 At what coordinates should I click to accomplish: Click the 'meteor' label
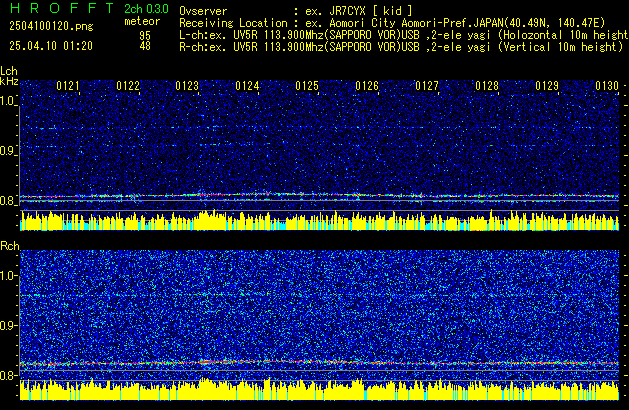[x=142, y=21]
